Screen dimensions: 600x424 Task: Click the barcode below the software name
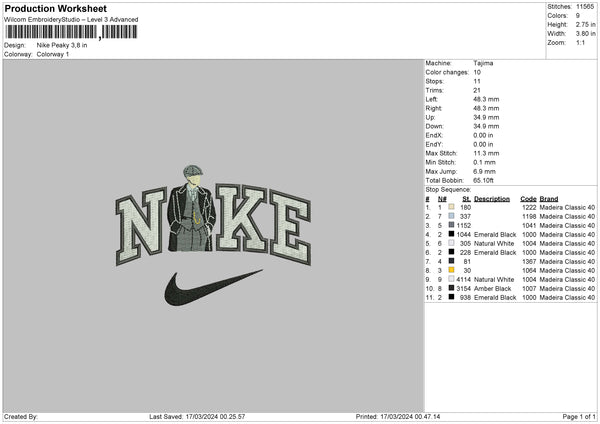click(x=71, y=32)
